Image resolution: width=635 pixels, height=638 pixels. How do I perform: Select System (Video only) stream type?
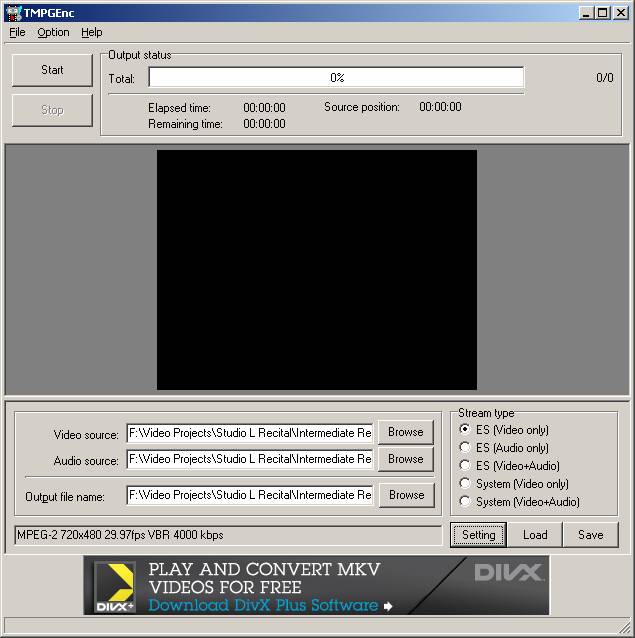pyautogui.click(x=514, y=484)
